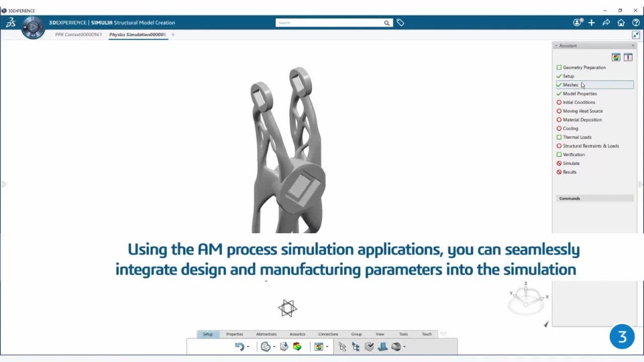
Task: Switch to the Touch tab
Action: (427, 334)
